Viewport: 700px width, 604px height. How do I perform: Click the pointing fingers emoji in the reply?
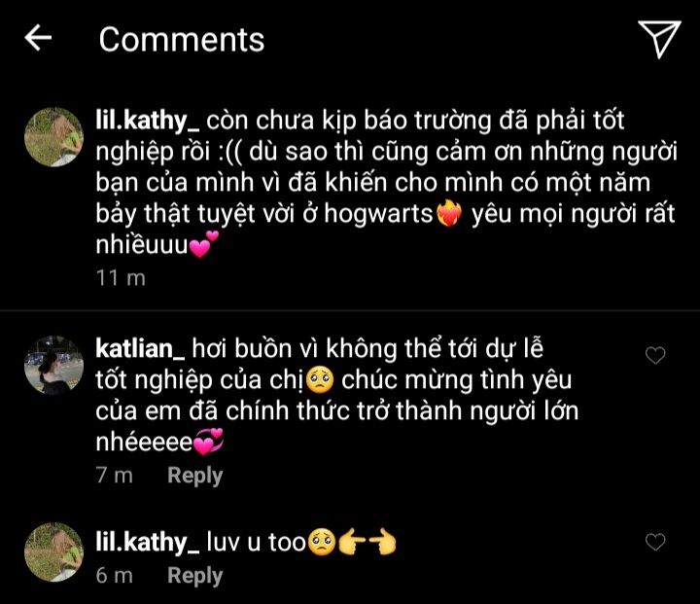367,543
